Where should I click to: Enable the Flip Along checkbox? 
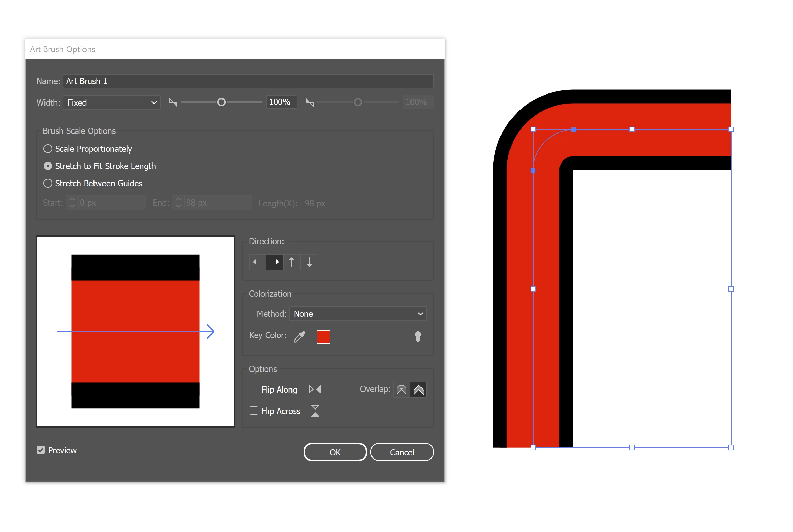coord(254,390)
